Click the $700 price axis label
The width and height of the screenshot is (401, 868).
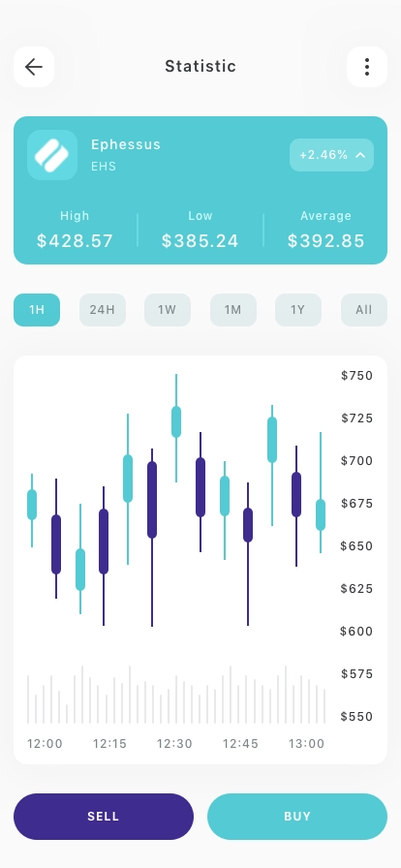tap(356, 460)
